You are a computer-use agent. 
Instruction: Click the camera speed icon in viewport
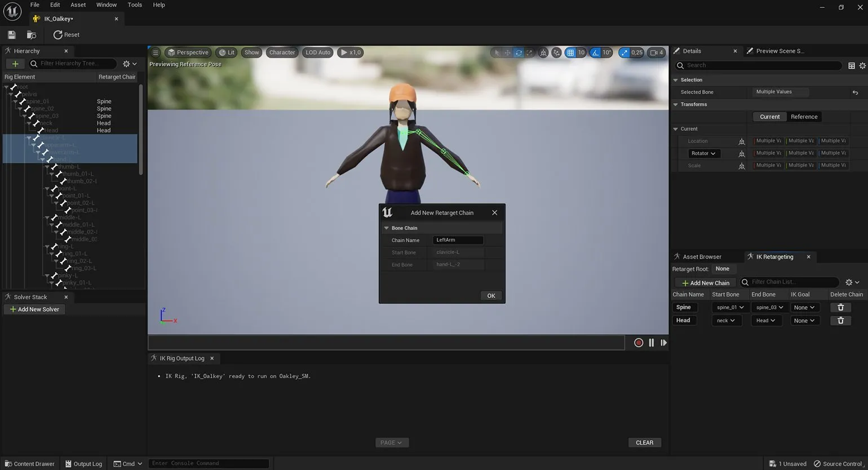(x=656, y=52)
